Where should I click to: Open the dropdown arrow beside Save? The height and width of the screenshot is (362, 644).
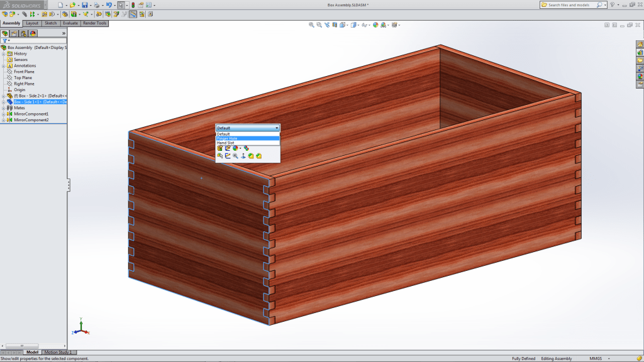[x=91, y=5]
